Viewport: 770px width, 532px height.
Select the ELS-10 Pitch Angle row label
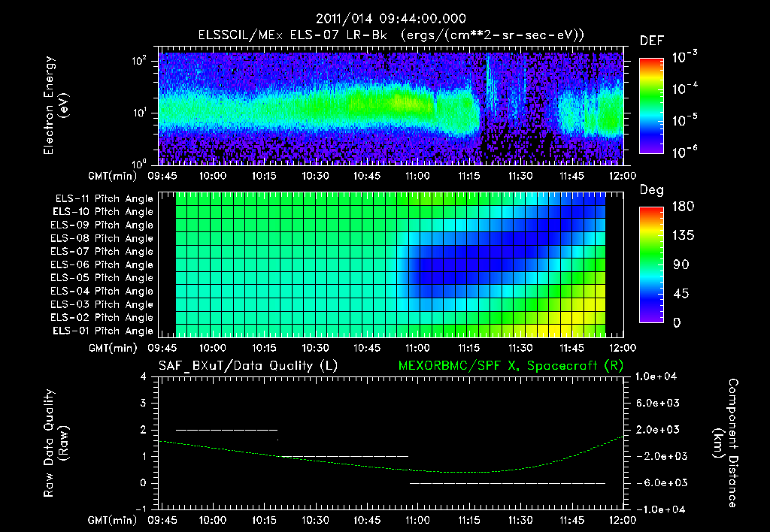(x=102, y=212)
